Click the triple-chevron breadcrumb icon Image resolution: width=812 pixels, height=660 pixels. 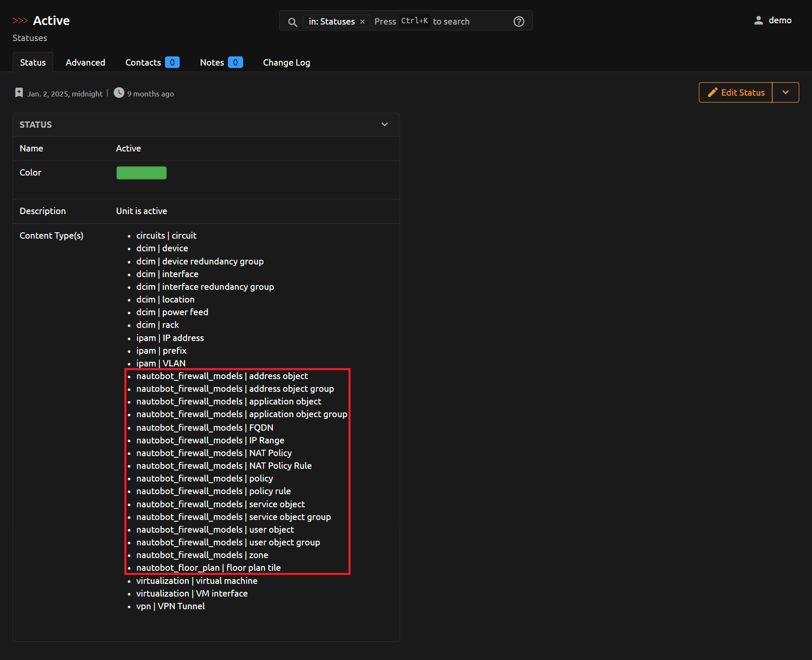pyautogui.click(x=20, y=20)
